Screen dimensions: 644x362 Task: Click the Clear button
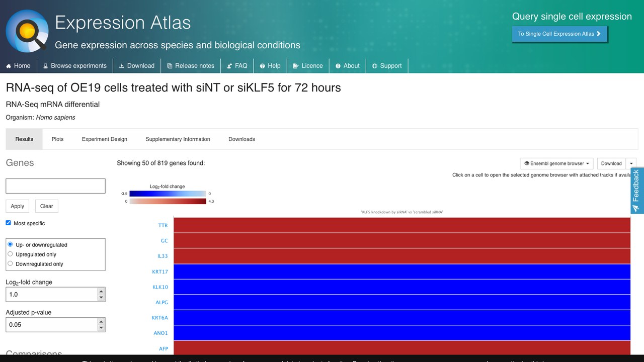tap(46, 206)
